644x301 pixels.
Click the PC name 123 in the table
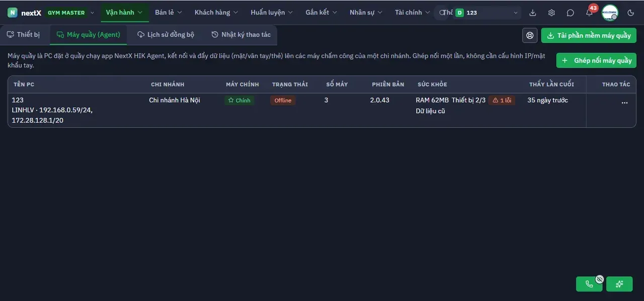[18, 100]
